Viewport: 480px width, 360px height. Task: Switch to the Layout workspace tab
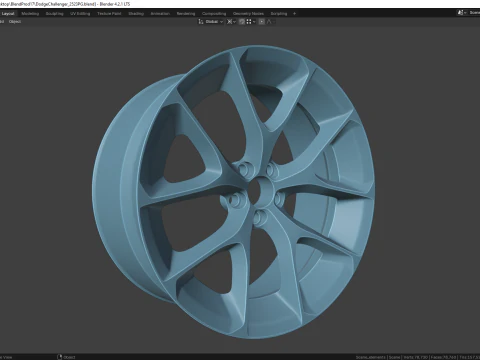[7, 14]
